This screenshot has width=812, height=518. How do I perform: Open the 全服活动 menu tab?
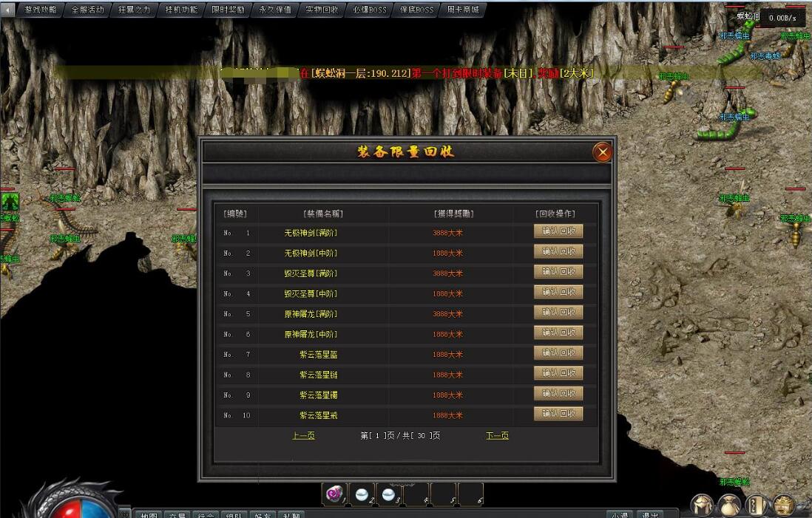coord(87,10)
